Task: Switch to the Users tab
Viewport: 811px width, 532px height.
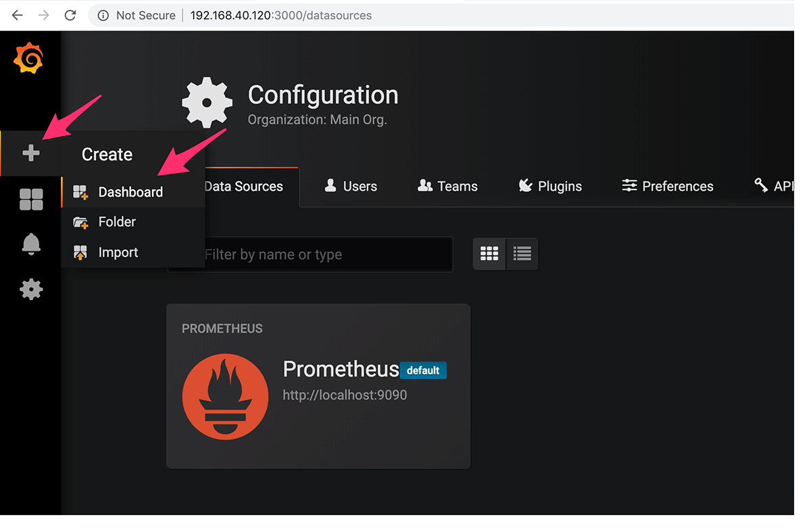Action: [x=351, y=186]
